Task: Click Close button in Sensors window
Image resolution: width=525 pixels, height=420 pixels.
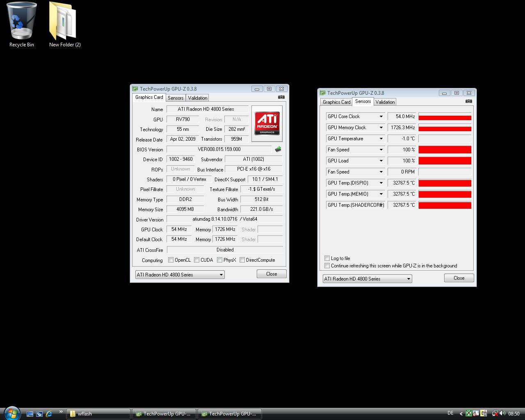Action: [x=459, y=278]
